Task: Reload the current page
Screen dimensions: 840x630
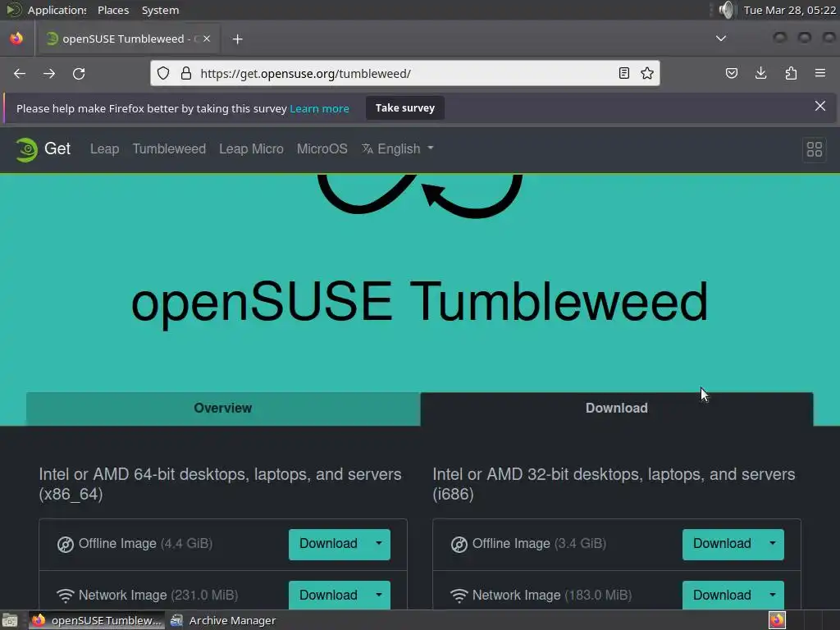Action: 79,73
